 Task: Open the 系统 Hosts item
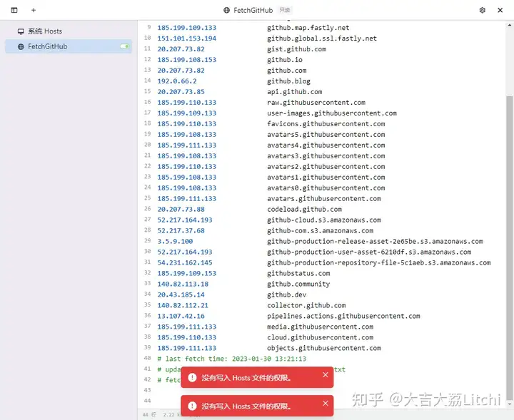click(x=69, y=31)
